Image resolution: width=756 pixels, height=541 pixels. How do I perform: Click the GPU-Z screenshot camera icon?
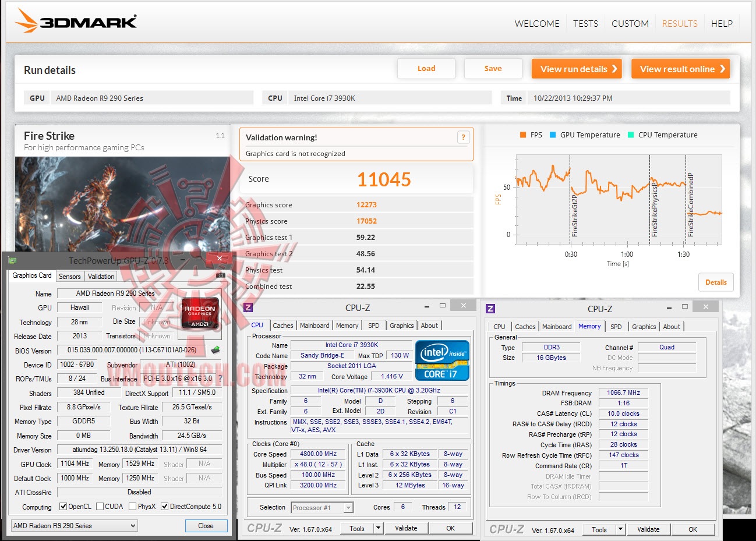(221, 275)
